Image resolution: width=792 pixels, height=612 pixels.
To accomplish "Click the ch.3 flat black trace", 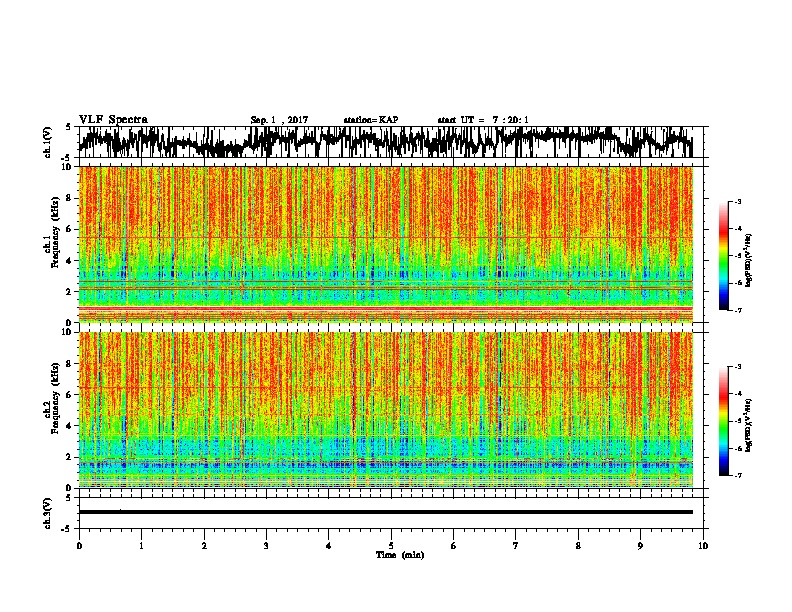I will tap(386, 512).
